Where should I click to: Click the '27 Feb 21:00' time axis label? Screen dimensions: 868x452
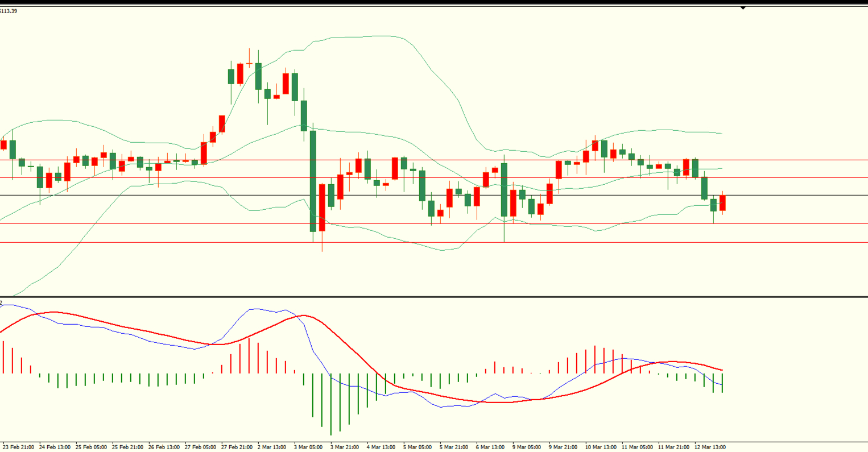(x=237, y=447)
